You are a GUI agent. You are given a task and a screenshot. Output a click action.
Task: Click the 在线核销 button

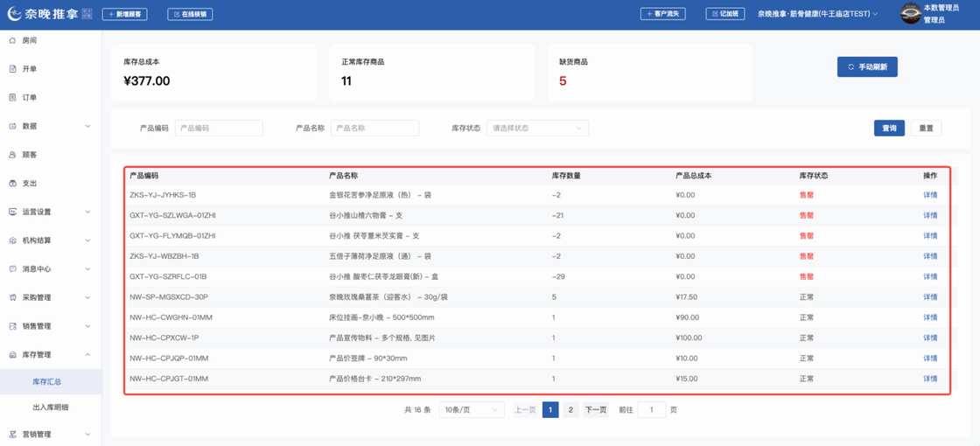(190, 14)
